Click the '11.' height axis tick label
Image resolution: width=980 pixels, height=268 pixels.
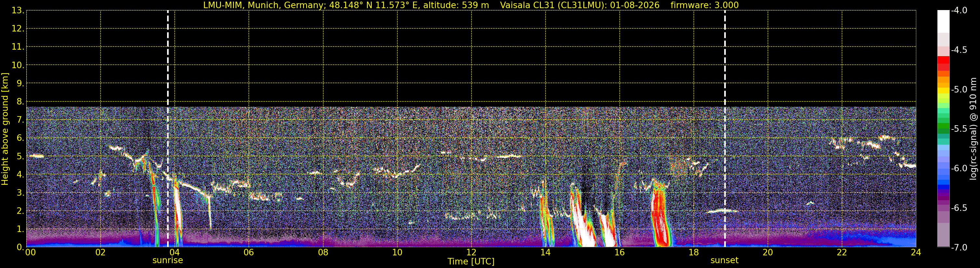(18, 47)
